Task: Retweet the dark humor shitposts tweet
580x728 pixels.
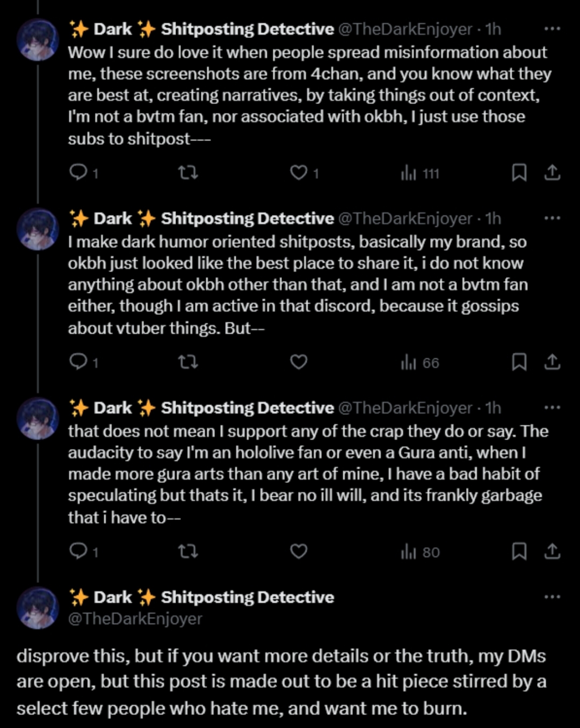Action: [188, 362]
